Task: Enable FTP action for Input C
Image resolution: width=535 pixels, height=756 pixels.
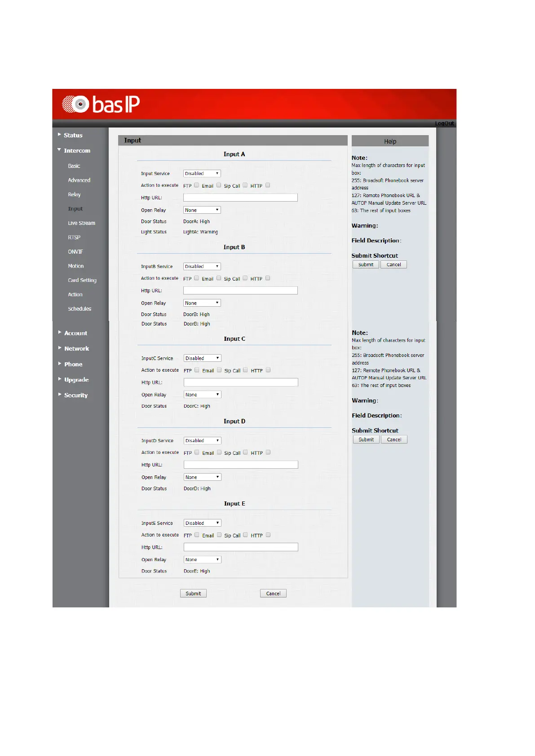Action: 197,370
